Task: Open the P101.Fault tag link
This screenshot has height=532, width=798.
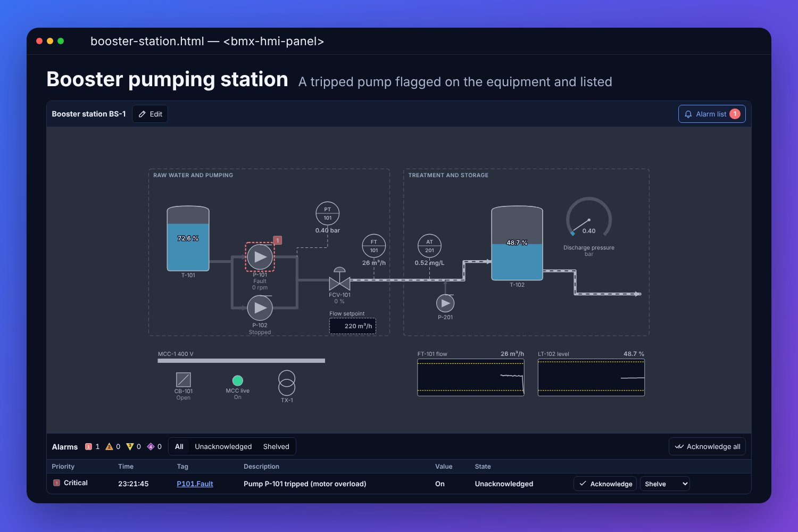Action: [195, 484]
